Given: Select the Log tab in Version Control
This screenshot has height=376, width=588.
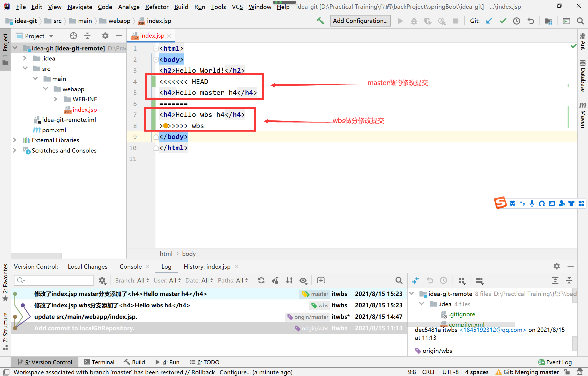Looking at the screenshot, I should pos(166,266).
